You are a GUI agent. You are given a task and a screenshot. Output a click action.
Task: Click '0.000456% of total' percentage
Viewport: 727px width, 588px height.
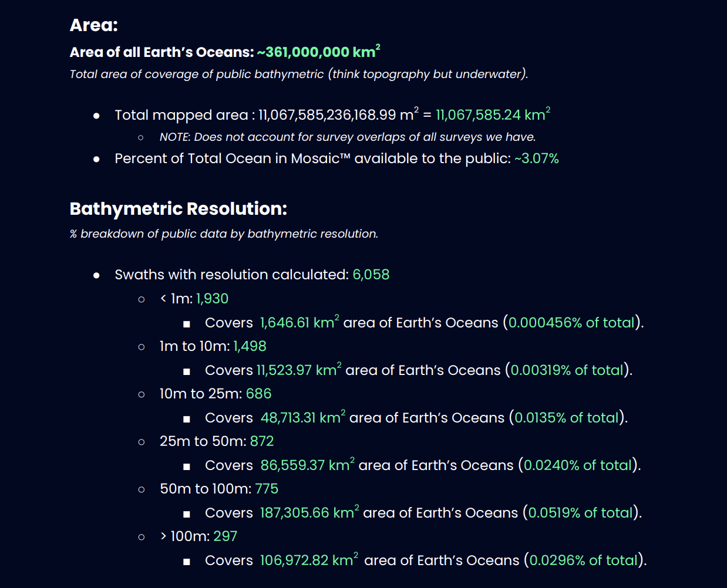tap(572, 323)
